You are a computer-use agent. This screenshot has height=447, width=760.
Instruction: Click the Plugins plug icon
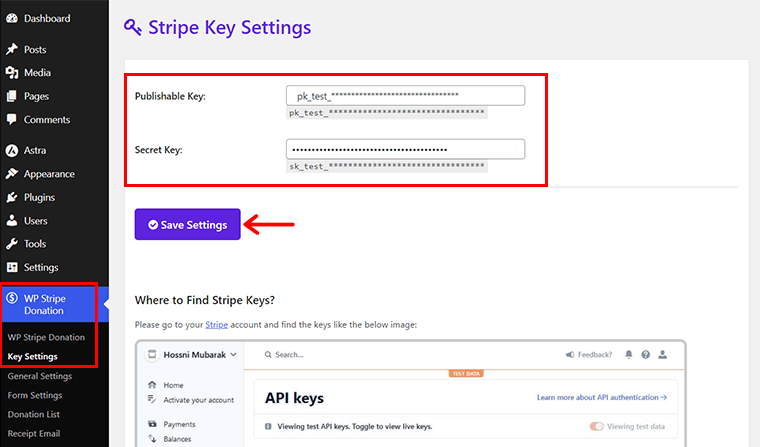(x=12, y=197)
